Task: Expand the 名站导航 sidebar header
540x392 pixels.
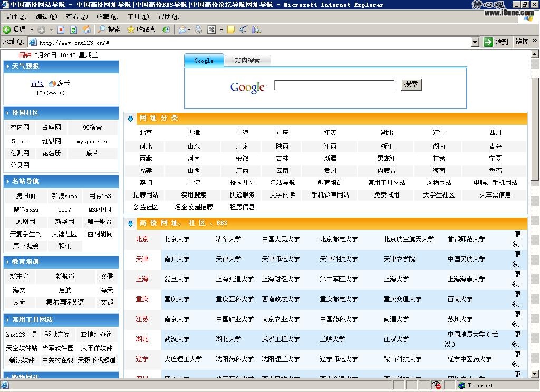Action: point(61,181)
